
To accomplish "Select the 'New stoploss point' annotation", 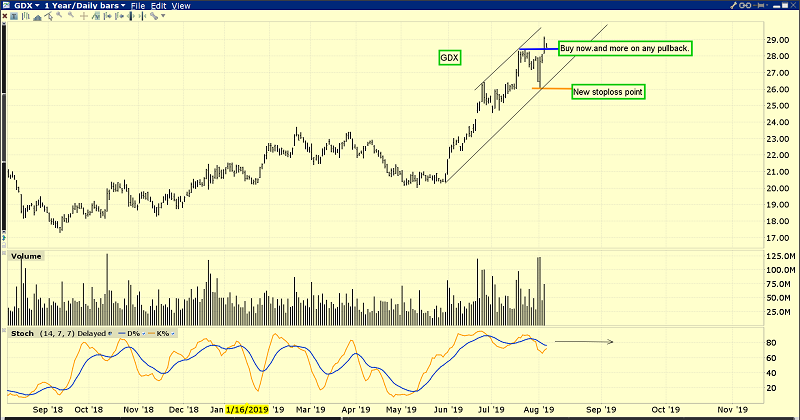I will pos(608,92).
